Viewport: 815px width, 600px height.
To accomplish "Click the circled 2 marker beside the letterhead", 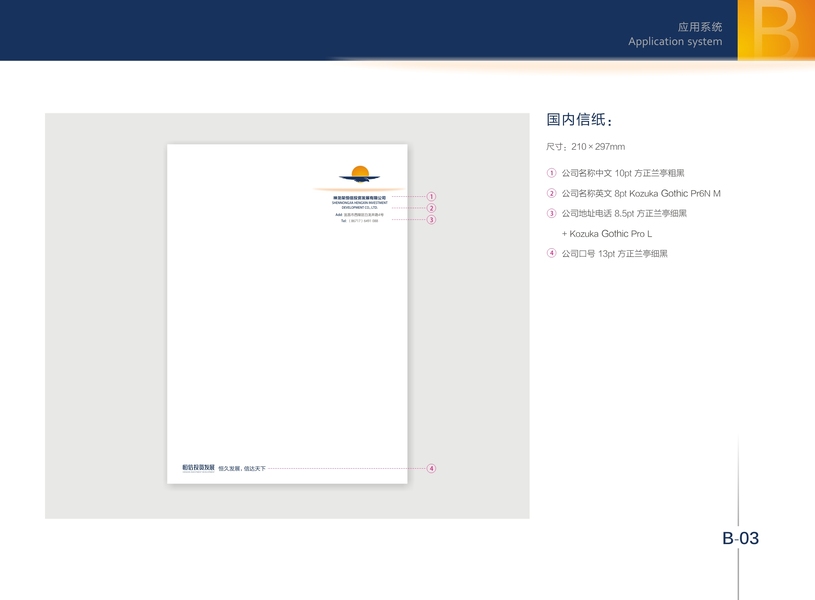I will 431,208.
